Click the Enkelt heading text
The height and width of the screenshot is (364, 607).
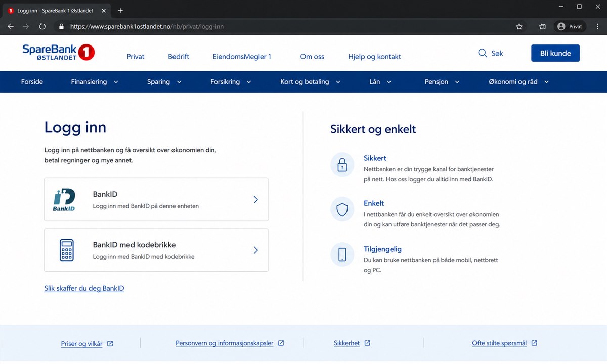click(x=374, y=203)
